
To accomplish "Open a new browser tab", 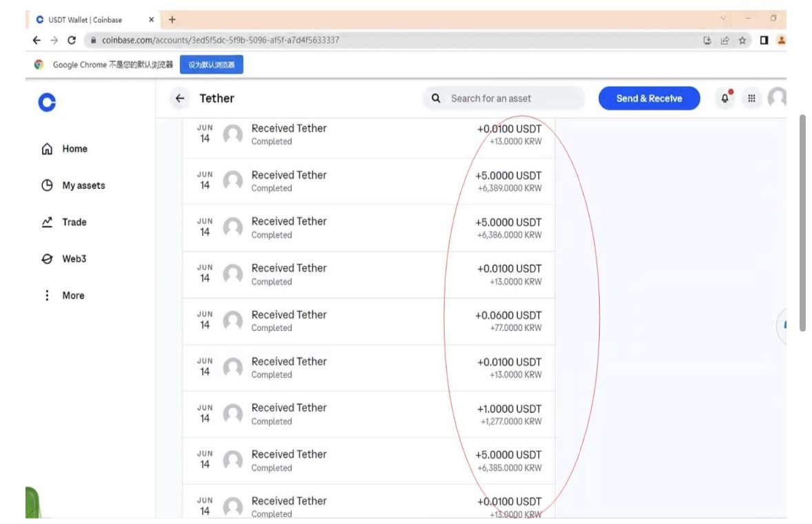I will [x=172, y=20].
